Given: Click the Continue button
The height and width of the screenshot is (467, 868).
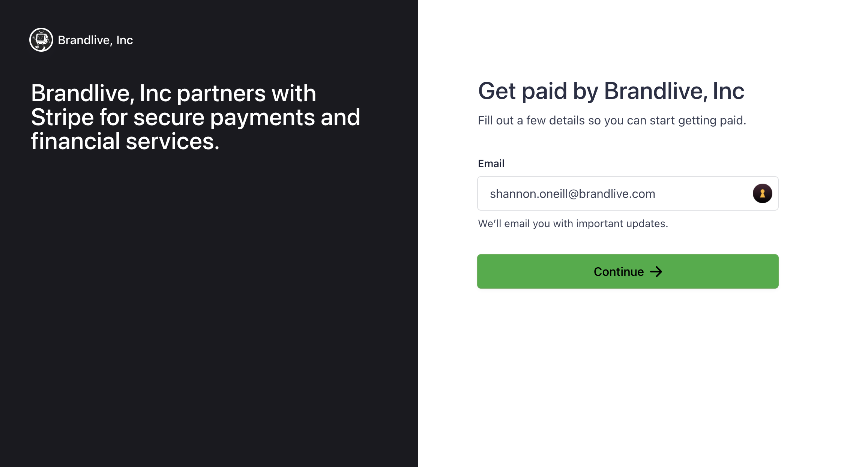Looking at the screenshot, I should (628, 271).
